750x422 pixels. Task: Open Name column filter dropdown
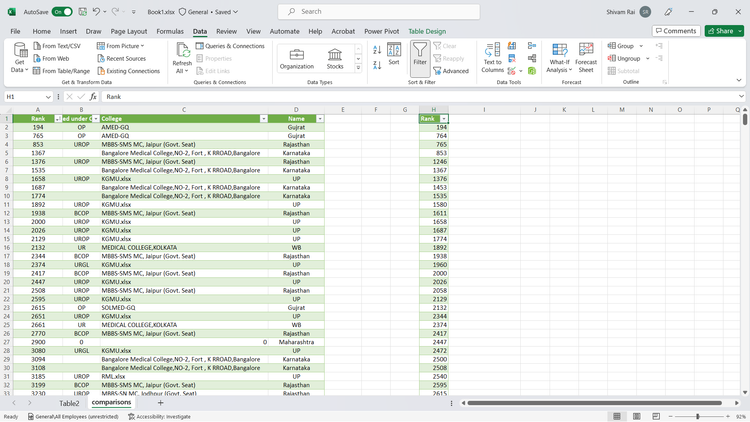coord(320,119)
